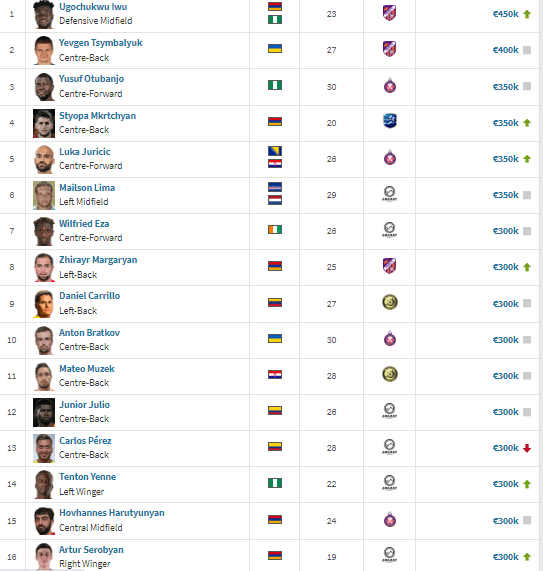543x571 pixels.
Task: Click Ararat club logo in Mailson Lima's row
Action: point(389,193)
